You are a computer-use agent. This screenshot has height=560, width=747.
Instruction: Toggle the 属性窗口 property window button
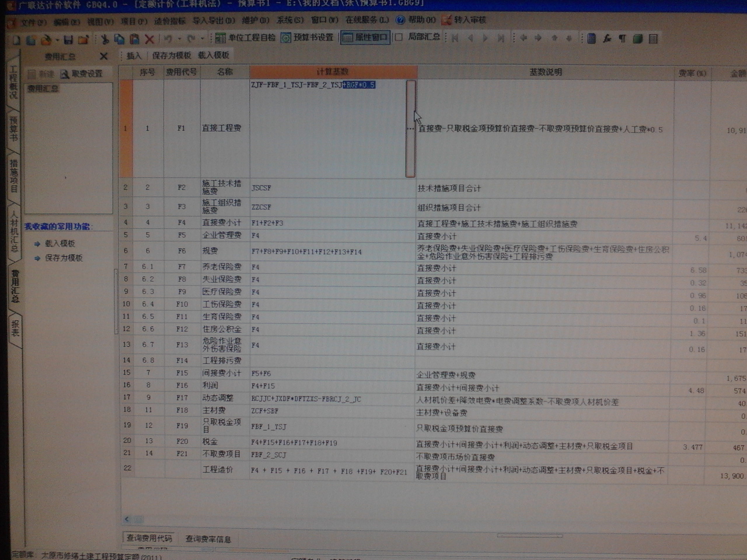(x=365, y=37)
